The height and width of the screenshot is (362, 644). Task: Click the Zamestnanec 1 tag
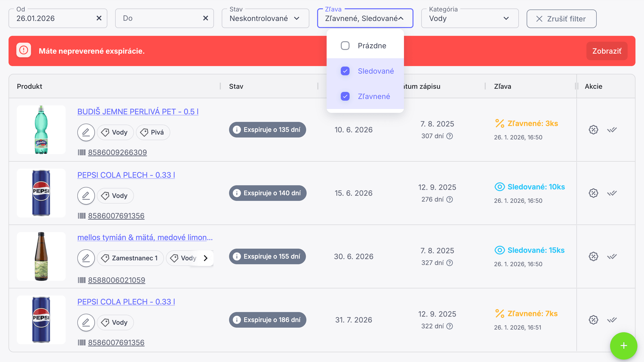click(x=130, y=258)
